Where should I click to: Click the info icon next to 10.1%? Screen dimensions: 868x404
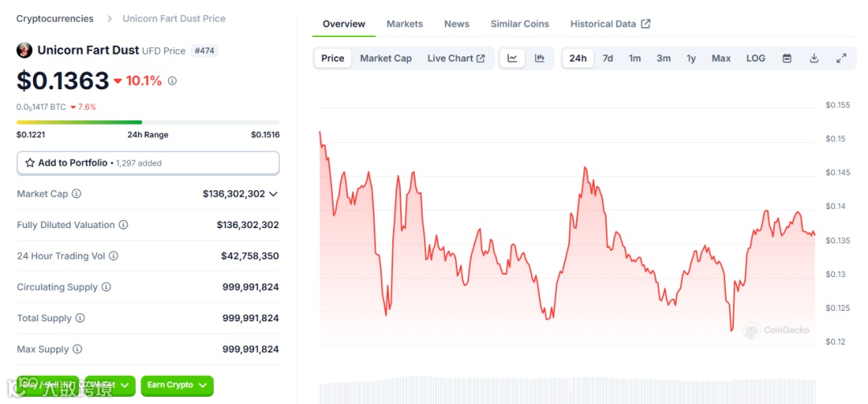tap(172, 81)
